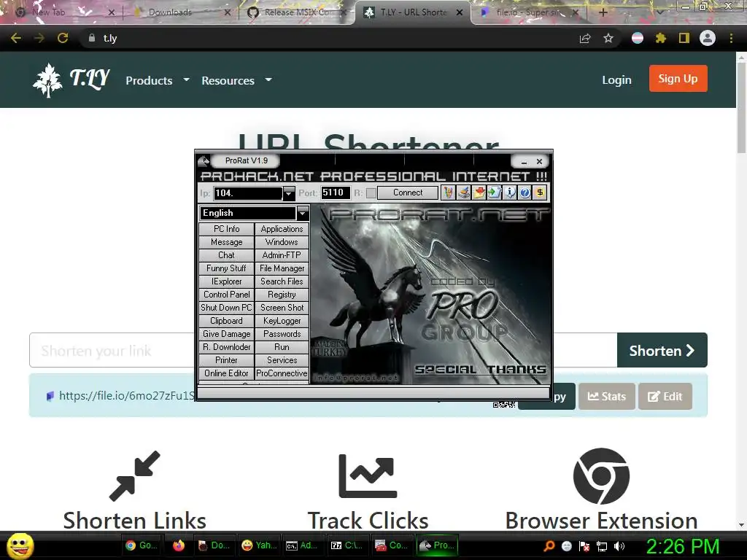Click the red down-arrow envelope icon in ProRat
Viewport: 747px width, 560px height.
479,192
